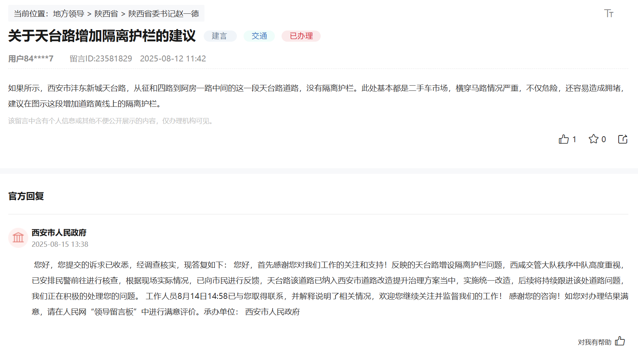
Task: Click the 官方回复 section heading
Action: 26,196
